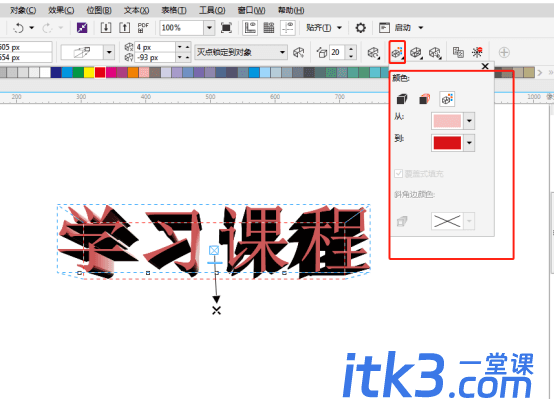Click the round plus quick customize icon

[504, 52]
